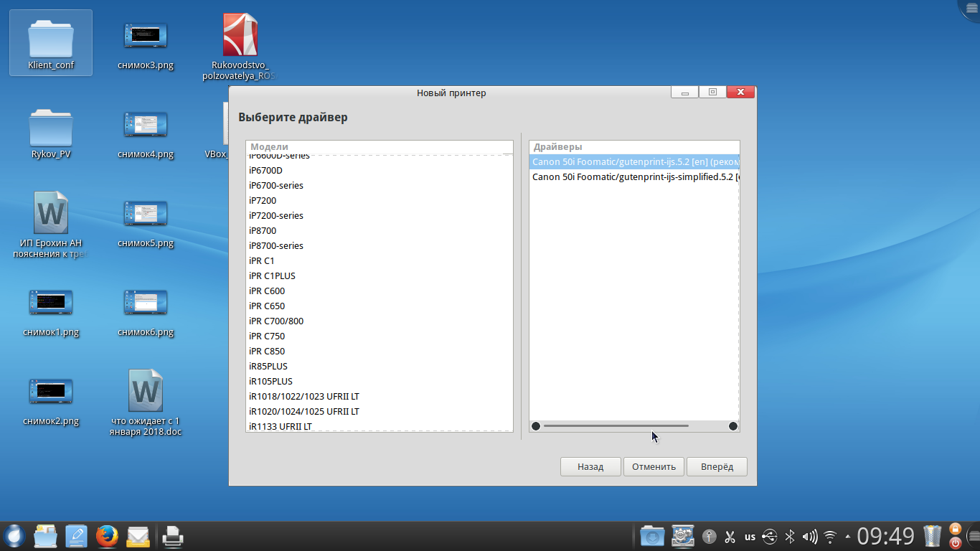The image size is (980, 551).
Task: Click the Отменить button
Action: point(654,466)
